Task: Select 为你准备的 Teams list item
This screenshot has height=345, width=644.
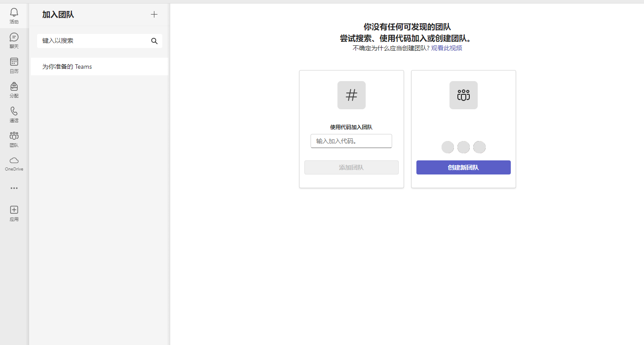Action: (99, 67)
